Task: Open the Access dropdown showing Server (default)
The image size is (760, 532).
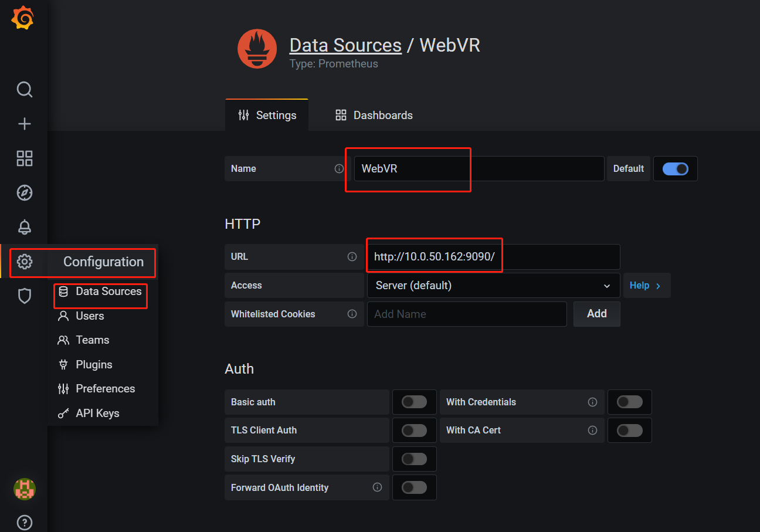Action: [x=493, y=285]
